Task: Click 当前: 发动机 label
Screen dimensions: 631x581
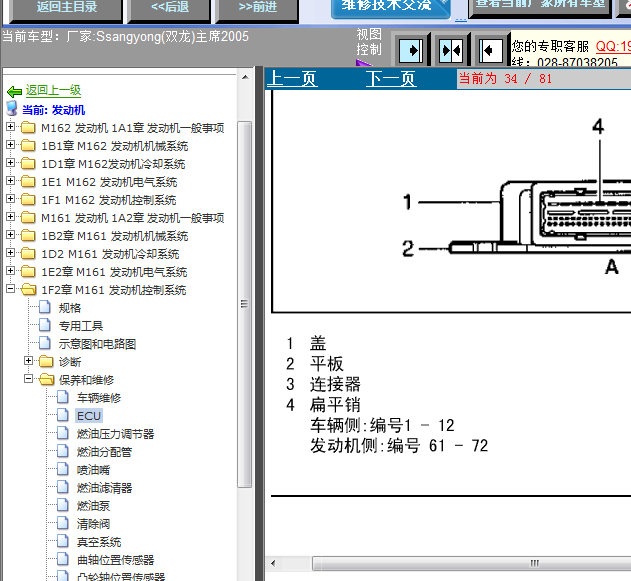Action: [54, 110]
